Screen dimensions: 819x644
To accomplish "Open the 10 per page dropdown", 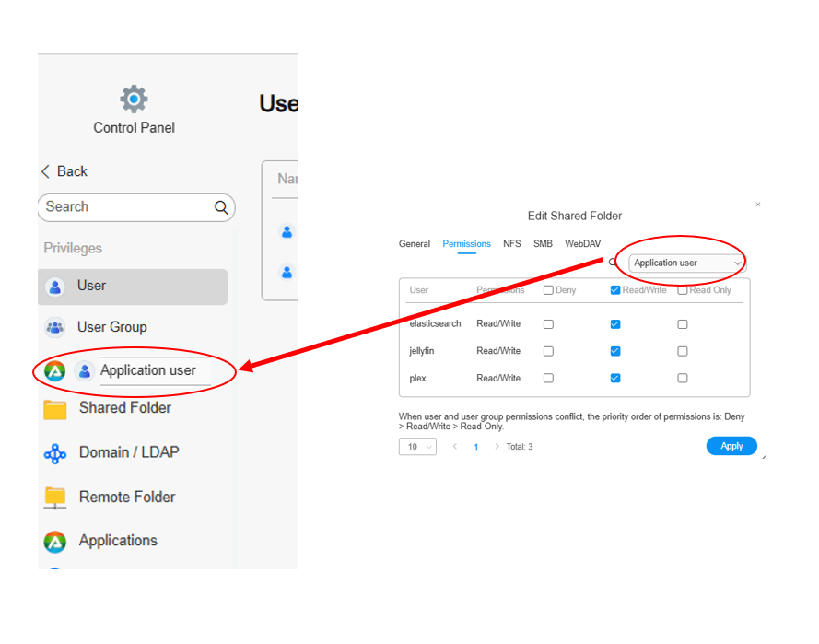I will click(x=417, y=447).
